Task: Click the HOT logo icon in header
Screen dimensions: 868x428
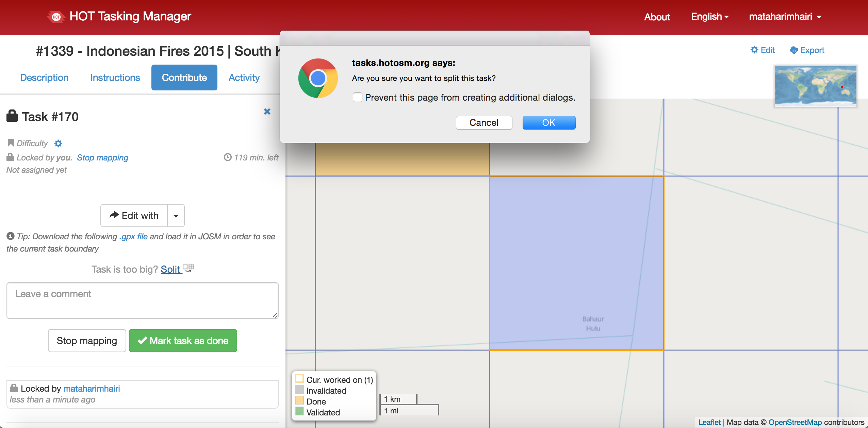Action: [56, 17]
